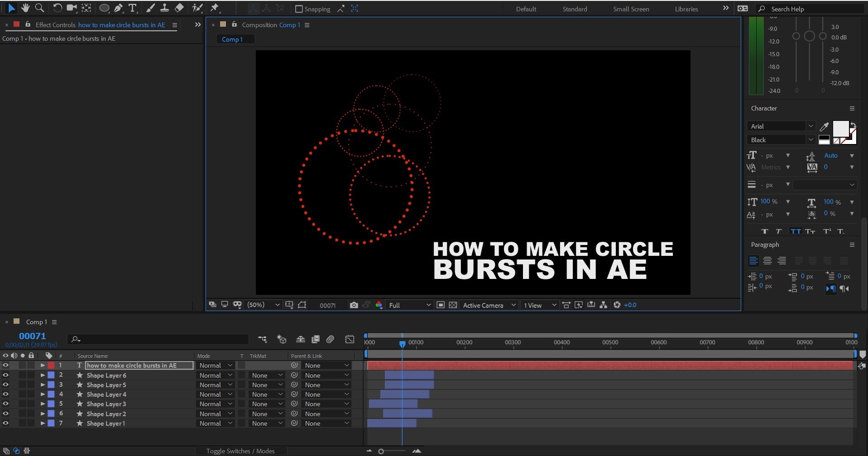
Task: Hide Shape Layer 6 with eye toggle
Action: [x=5, y=375]
